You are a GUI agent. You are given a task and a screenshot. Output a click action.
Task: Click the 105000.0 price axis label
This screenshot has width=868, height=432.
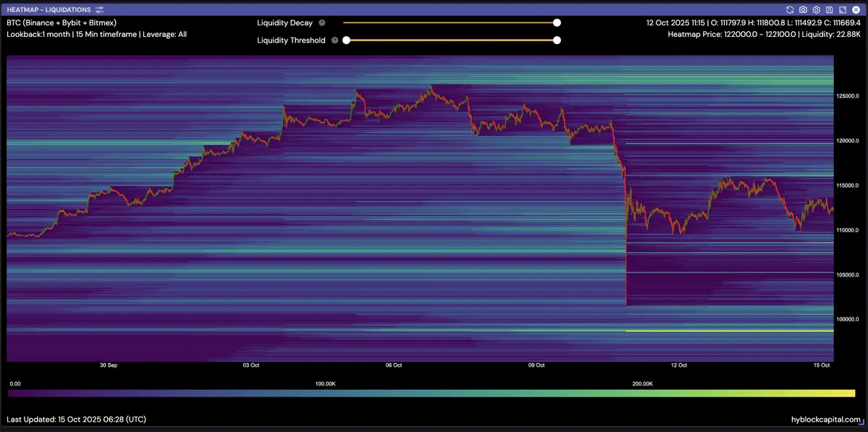tap(848, 275)
